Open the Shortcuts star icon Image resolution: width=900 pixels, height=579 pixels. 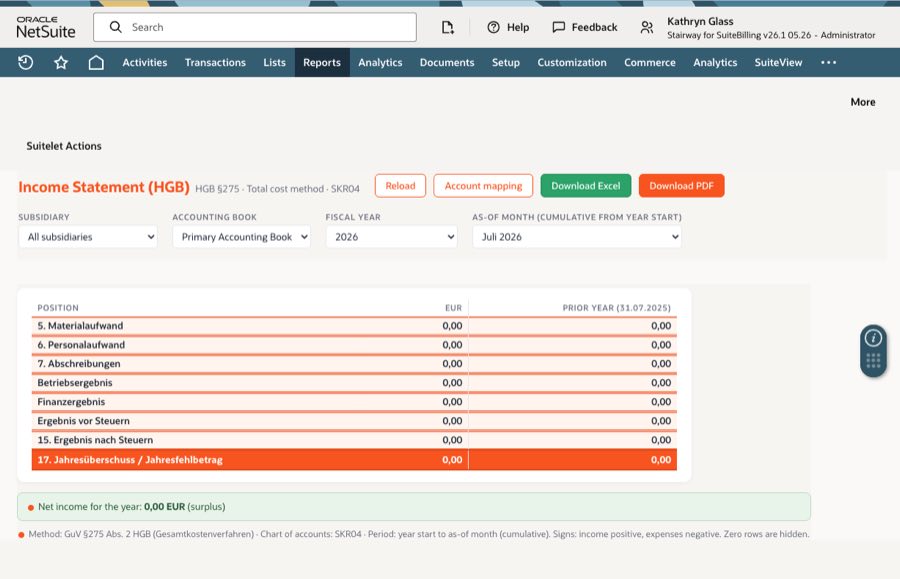(x=61, y=63)
